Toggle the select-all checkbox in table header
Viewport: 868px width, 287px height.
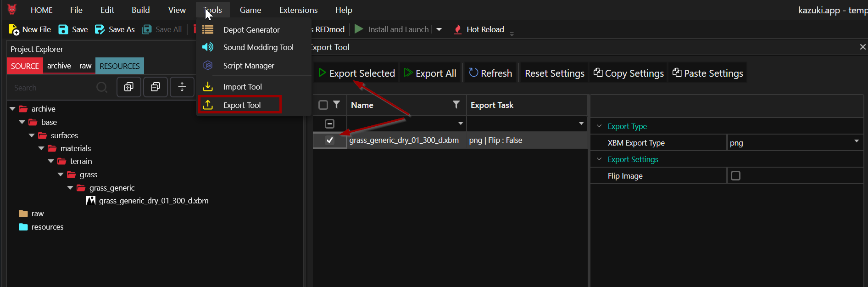coord(323,105)
